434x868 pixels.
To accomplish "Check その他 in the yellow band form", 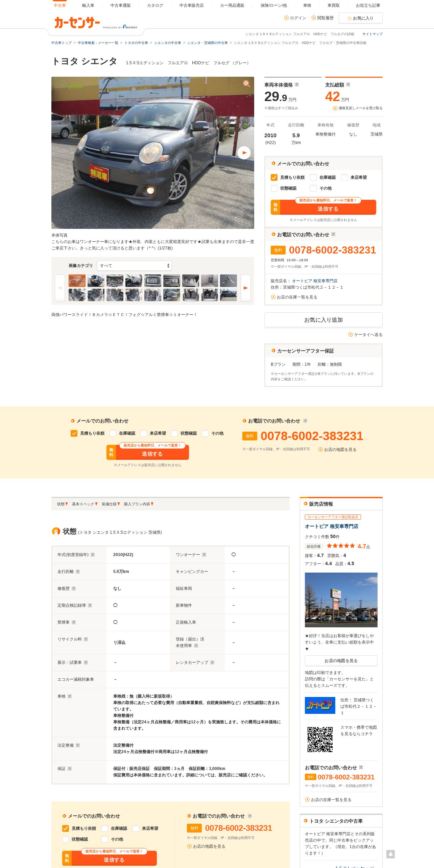I will 205,433.
